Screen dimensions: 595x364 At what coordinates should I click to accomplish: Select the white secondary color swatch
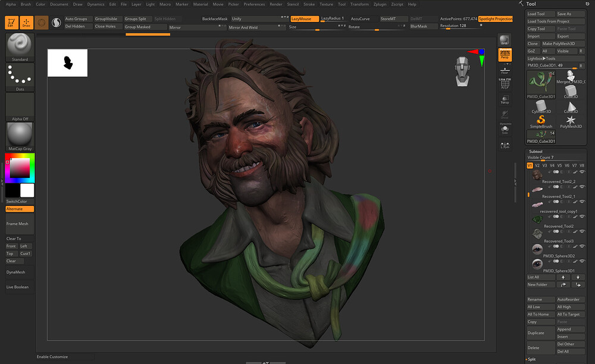point(27,190)
